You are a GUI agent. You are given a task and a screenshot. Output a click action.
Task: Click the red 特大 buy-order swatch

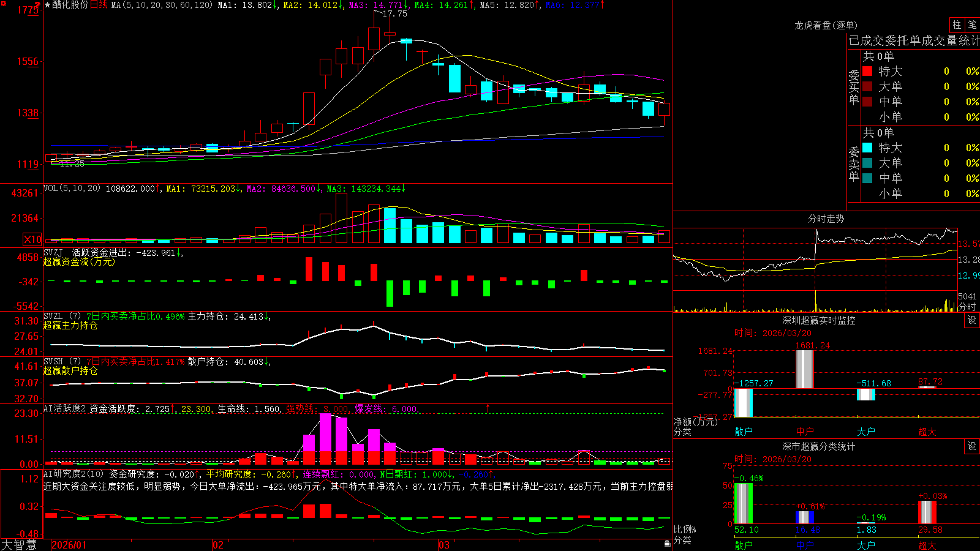tap(867, 71)
